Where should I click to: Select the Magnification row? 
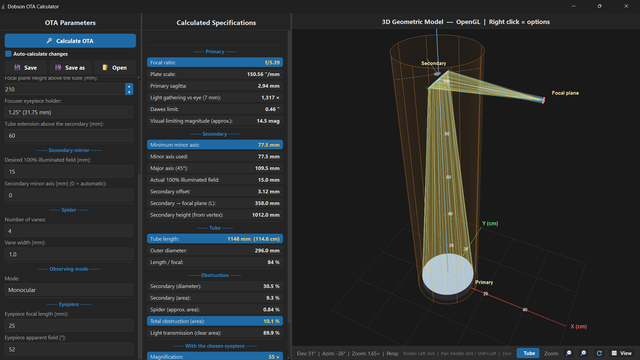[215, 356]
